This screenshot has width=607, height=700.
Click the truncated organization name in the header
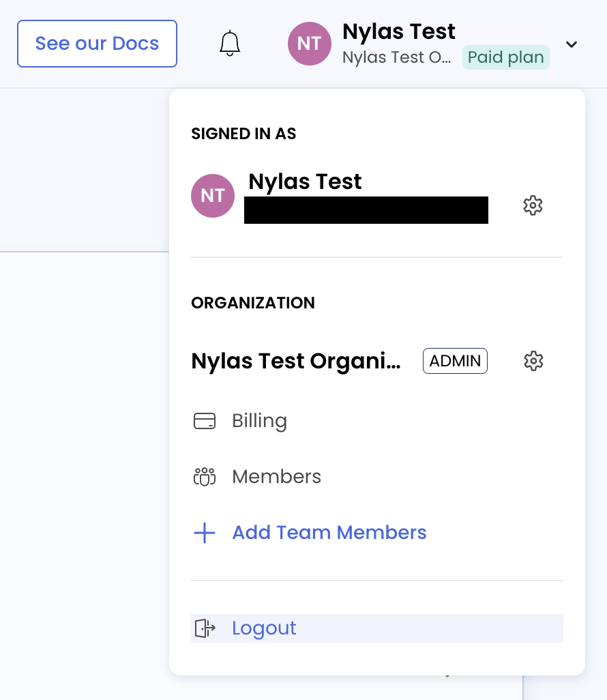click(396, 57)
